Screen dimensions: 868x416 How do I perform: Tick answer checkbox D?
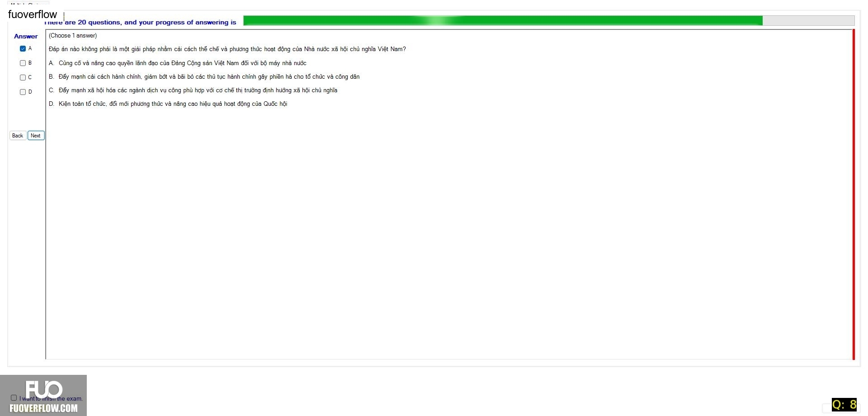(x=23, y=92)
